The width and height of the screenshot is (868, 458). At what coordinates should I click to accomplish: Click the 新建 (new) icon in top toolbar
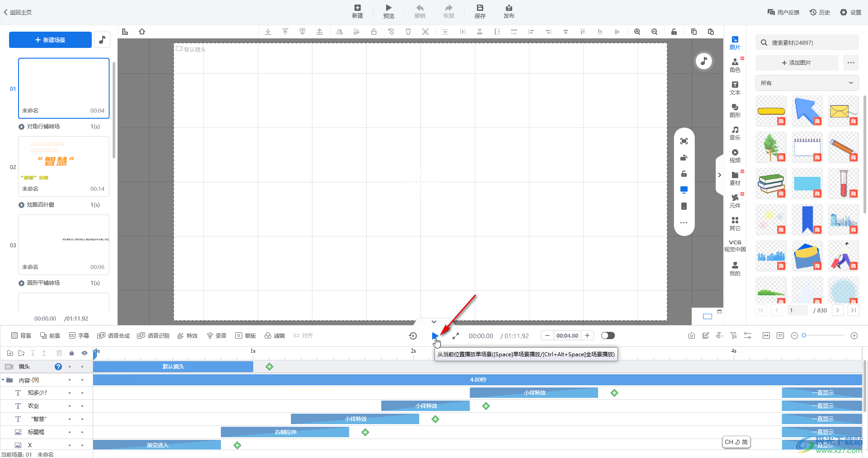point(357,11)
